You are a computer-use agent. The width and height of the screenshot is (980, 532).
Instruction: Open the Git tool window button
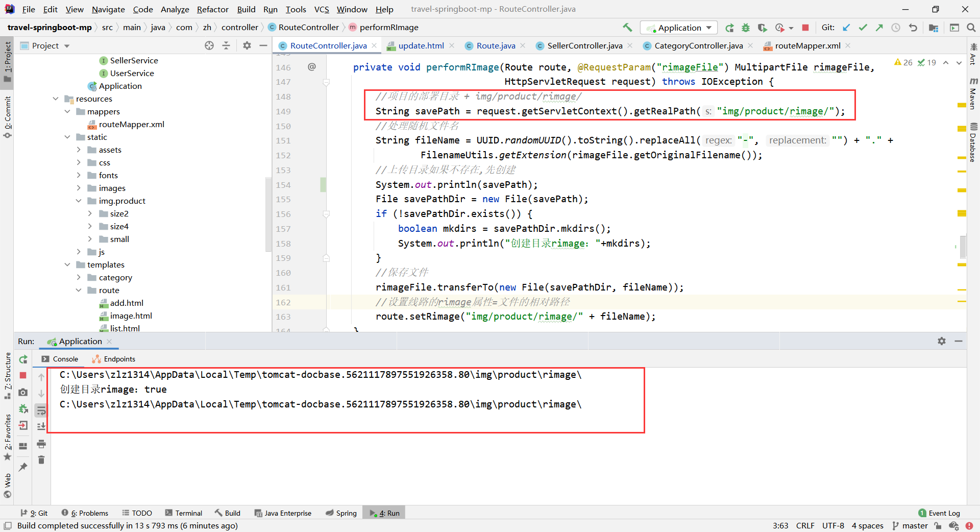point(34,513)
